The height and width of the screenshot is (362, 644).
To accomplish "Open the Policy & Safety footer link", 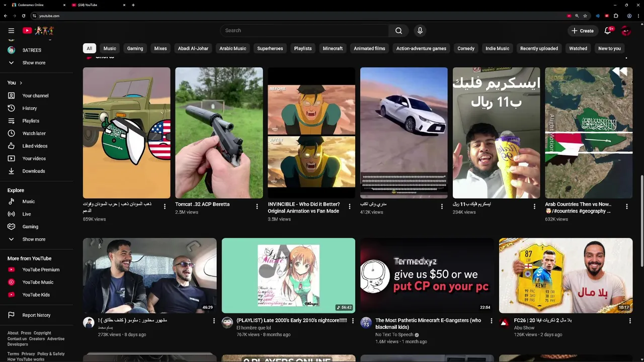I will point(51,354).
